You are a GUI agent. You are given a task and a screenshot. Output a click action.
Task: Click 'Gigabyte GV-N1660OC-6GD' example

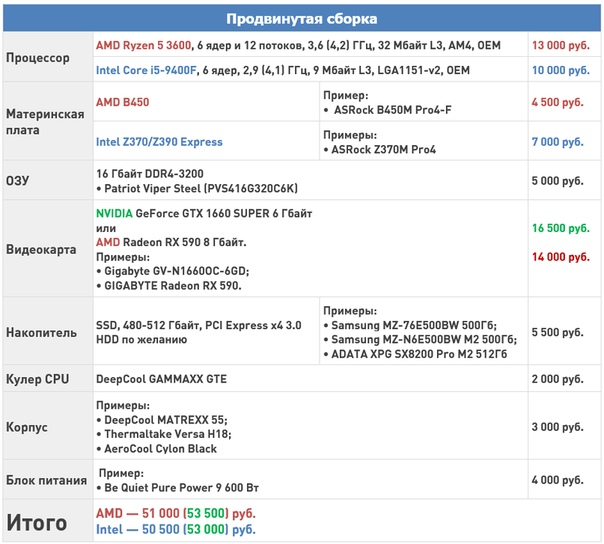coord(176,271)
